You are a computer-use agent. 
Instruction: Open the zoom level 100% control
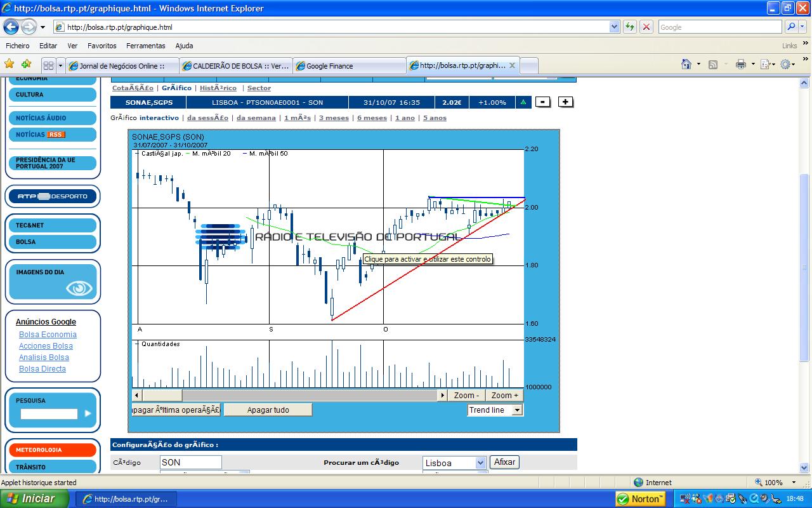coord(778,483)
